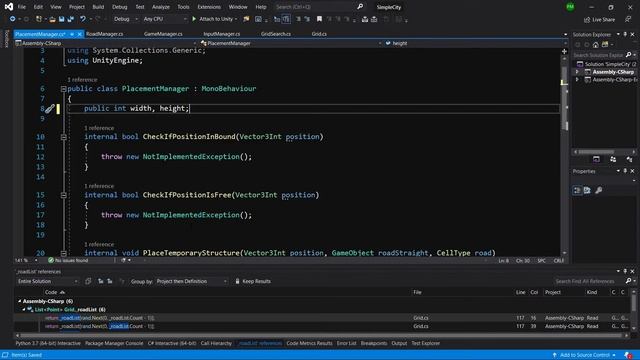Click the No issues found status indicator

point(68,260)
